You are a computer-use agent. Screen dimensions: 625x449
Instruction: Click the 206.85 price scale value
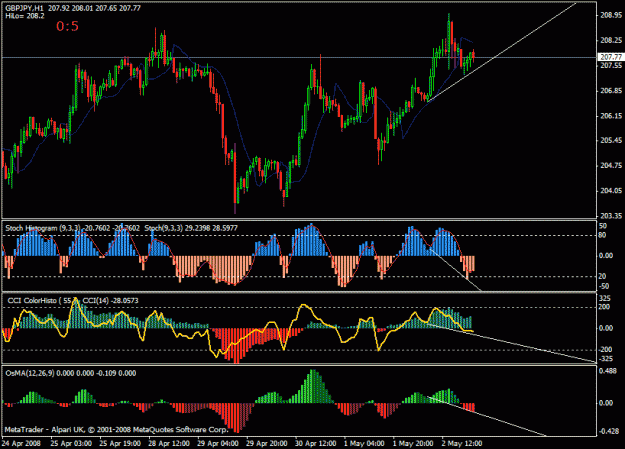click(611, 91)
